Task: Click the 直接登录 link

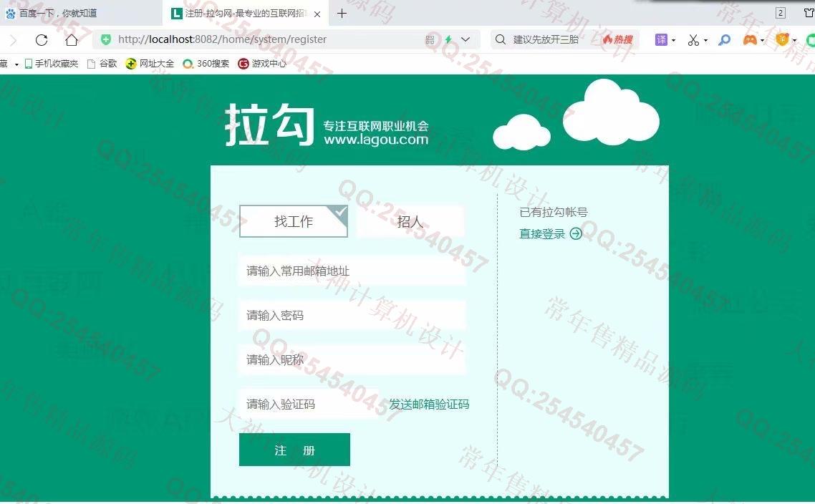Action: 542,234
